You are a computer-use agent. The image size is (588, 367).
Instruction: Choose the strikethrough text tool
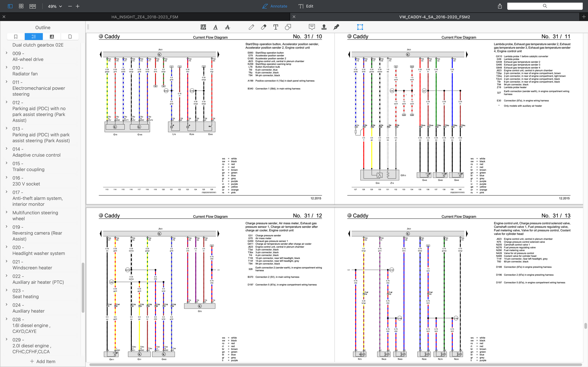point(228,27)
